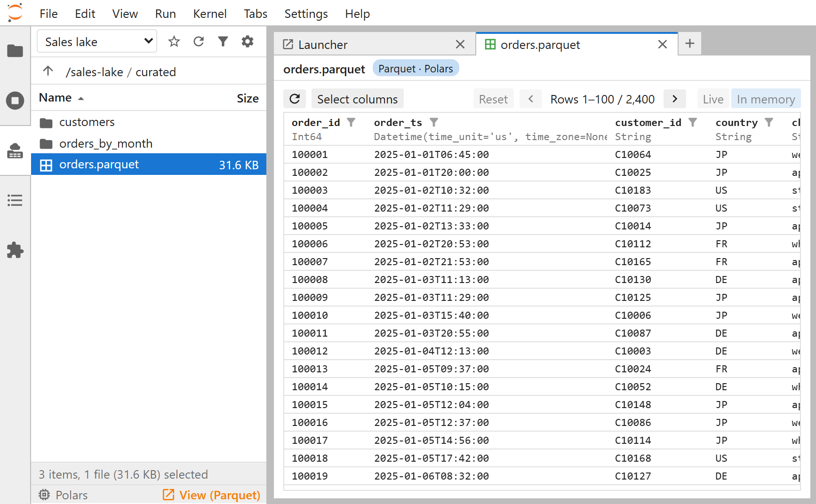The image size is (816, 504).
Task: Go to previous page of rows
Action: 531,99
